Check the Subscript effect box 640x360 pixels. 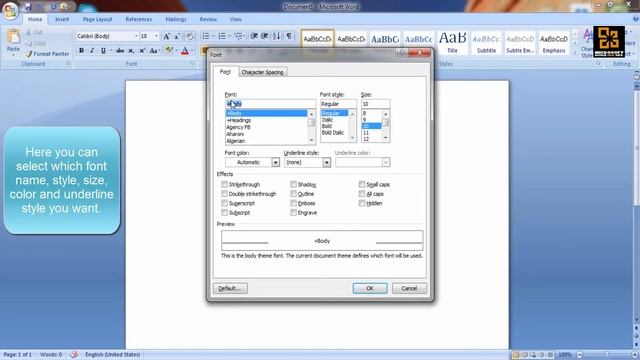(x=224, y=213)
